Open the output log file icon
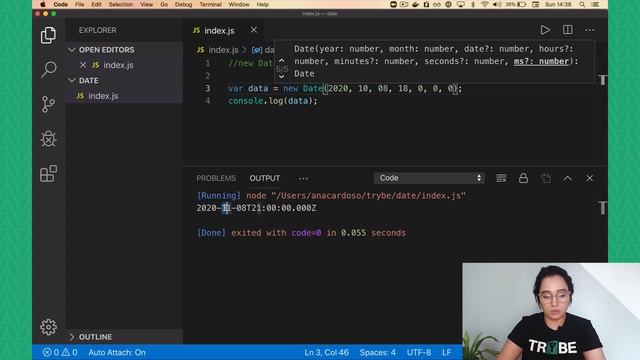 click(x=545, y=178)
